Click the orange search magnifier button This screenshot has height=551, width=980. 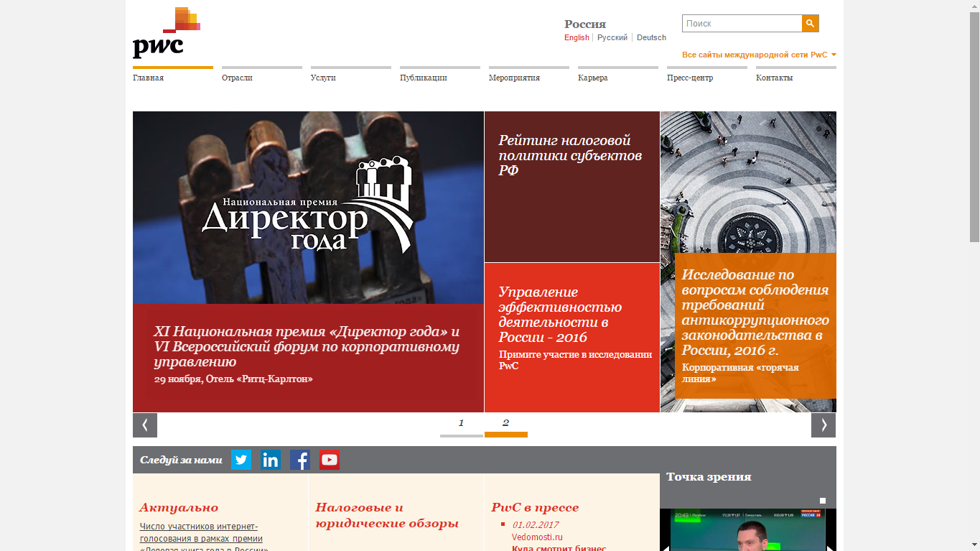[x=810, y=24]
